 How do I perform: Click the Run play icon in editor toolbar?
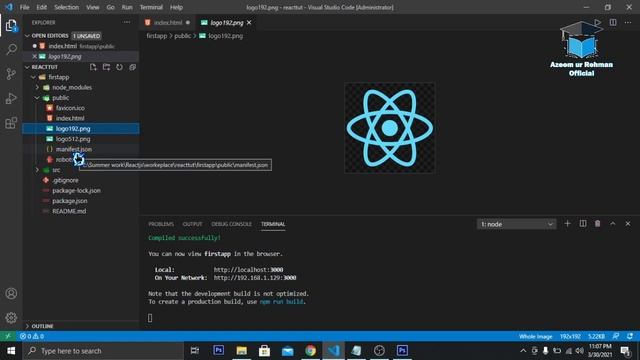click(598, 22)
